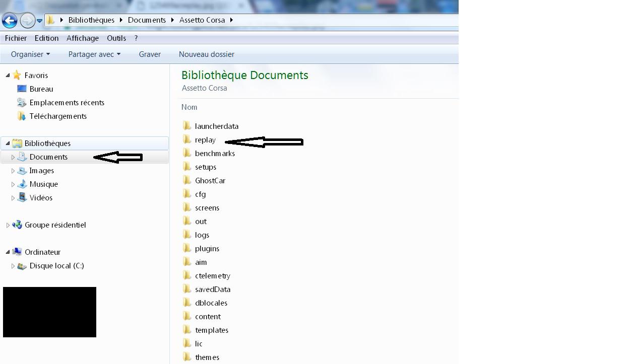Screen dimensions: 629x364
Task: Select the themes folder name
Action: 207,357
